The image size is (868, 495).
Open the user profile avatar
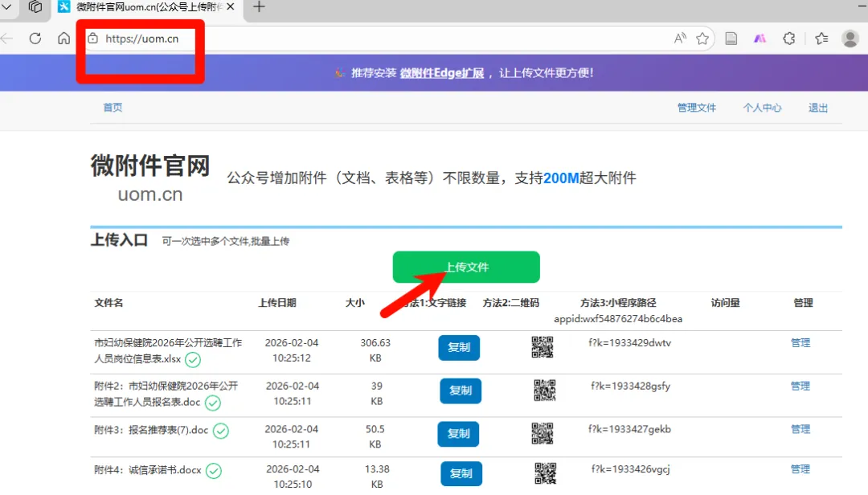coord(850,39)
